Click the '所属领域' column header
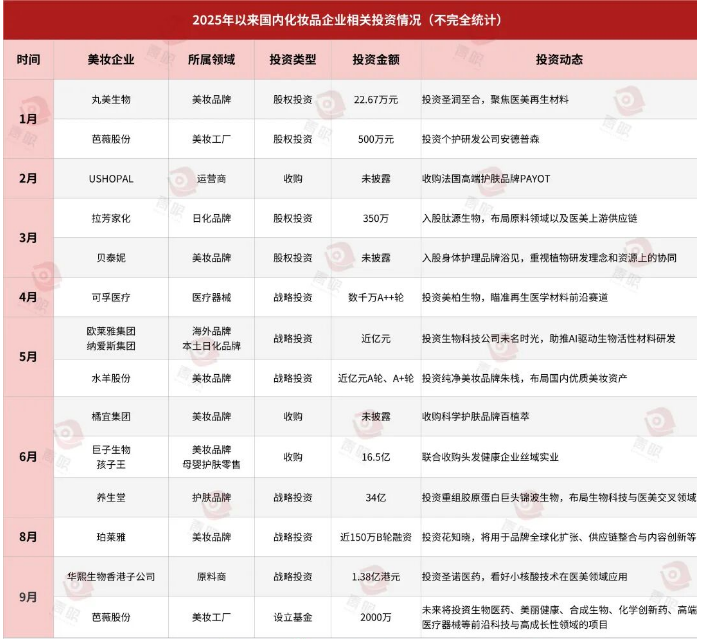702x639 pixels. 211,59
